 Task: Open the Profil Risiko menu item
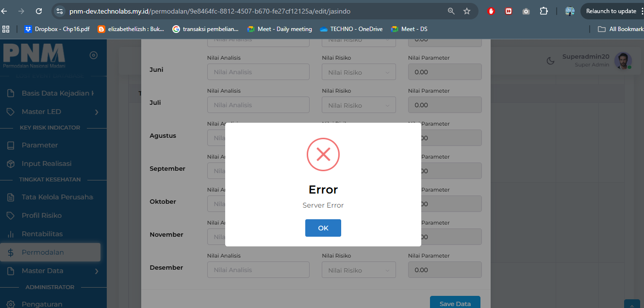(42, 215)
